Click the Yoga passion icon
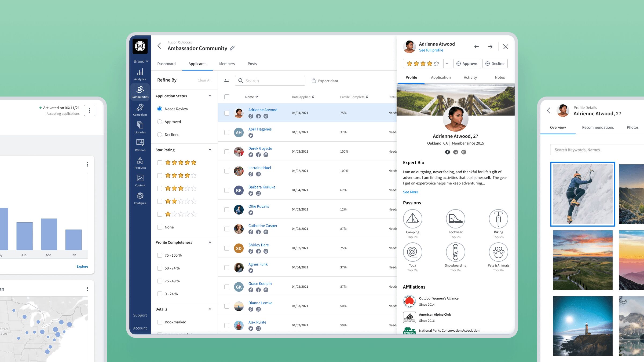This screenshot has height=362, width=644. tap(413, 252)
